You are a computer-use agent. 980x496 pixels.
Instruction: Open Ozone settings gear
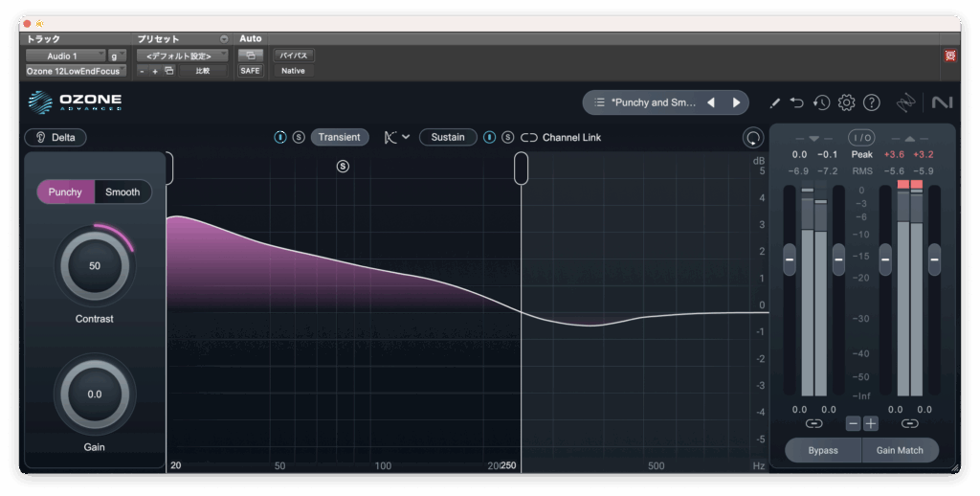[x=846, y=102]
